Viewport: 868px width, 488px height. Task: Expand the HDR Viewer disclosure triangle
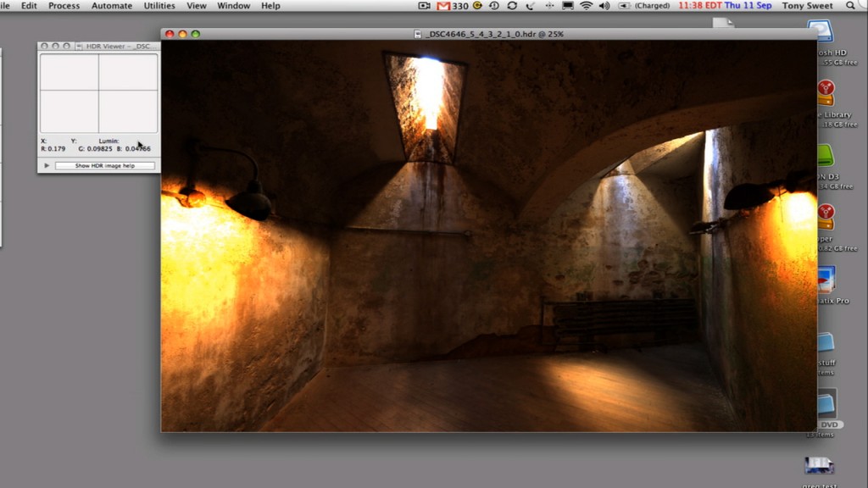[x=47, y=165]
